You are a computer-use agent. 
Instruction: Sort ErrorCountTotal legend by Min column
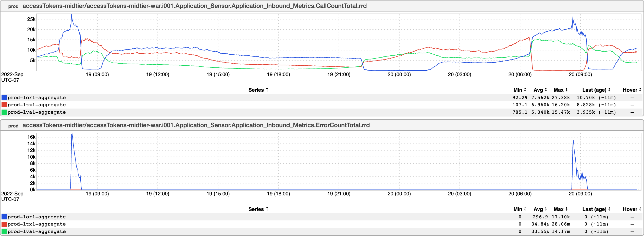tap(520, 209)
